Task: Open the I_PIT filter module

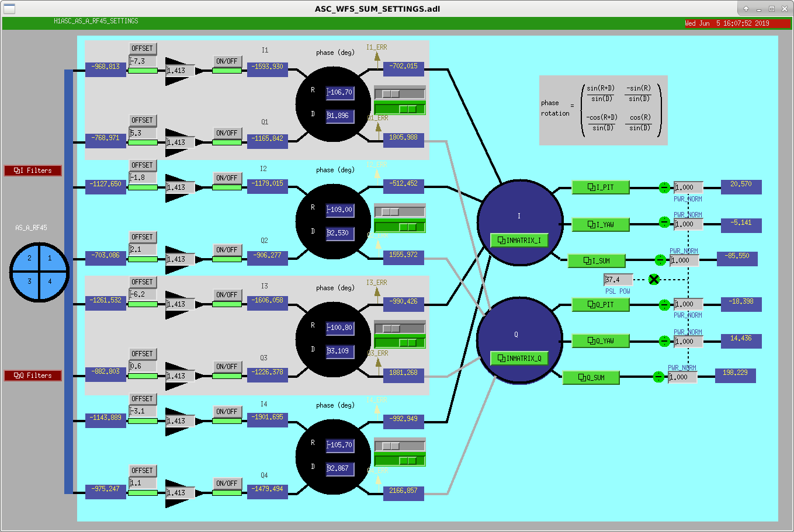Action: (601, 187)
